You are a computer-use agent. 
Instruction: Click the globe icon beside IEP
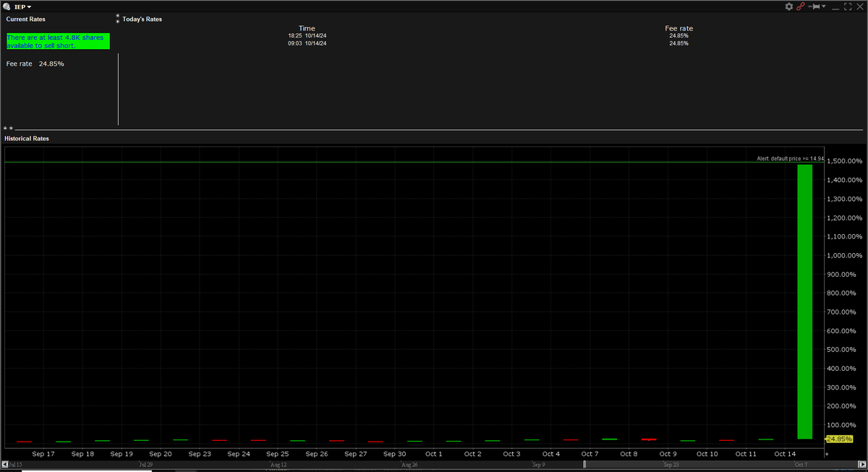point(7,7)
